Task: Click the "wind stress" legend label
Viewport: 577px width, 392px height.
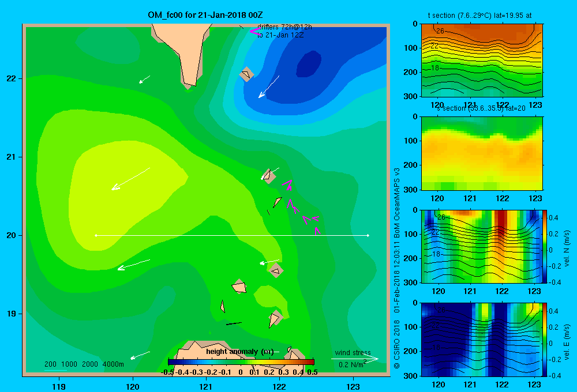Action: [x=353, y=353]
